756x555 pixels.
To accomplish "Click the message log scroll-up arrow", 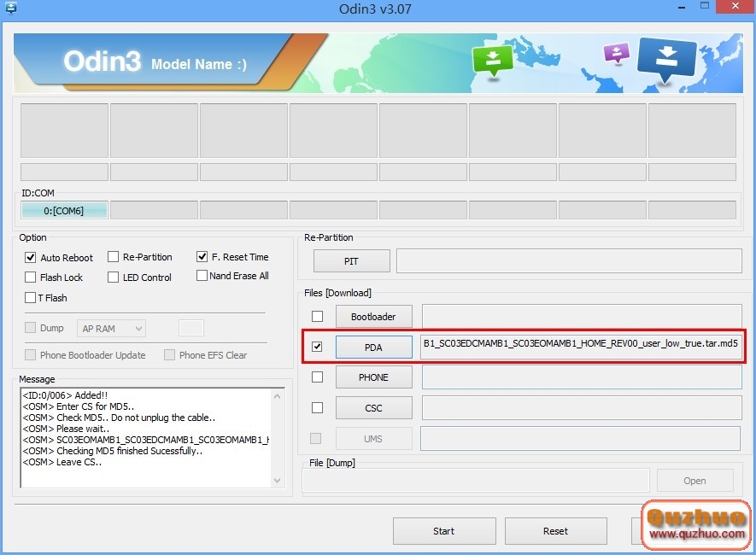I will click(x=278, y=396).
